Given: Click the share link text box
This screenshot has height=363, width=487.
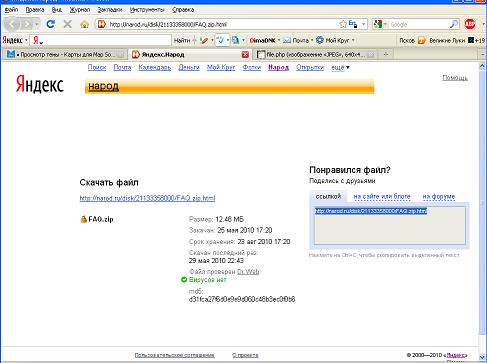Looking at the screenshot, I should [389, 226].
